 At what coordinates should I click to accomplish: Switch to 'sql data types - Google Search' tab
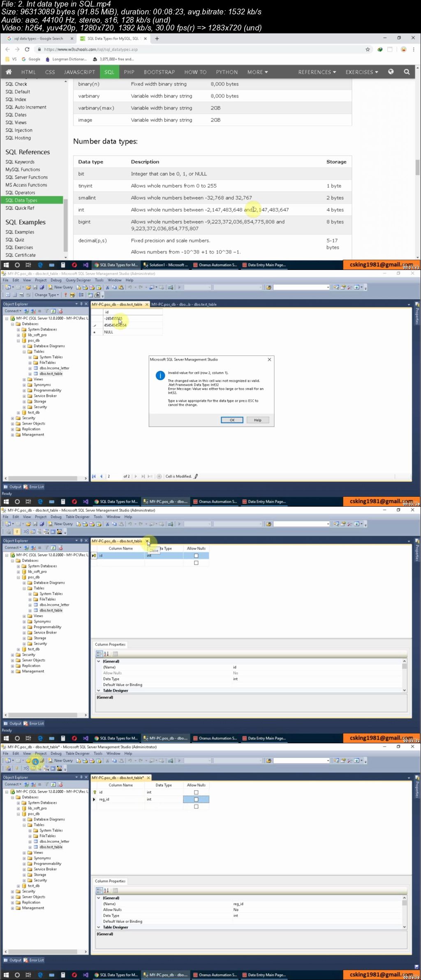38,39
